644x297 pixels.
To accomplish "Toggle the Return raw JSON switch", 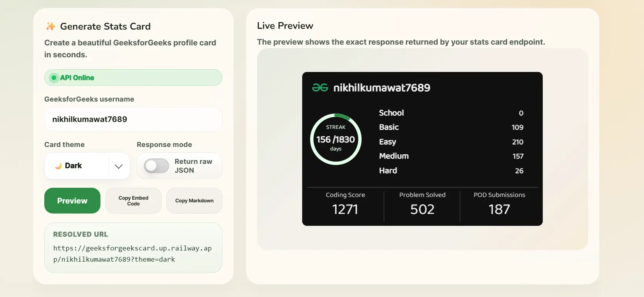I will (x=156, y=166).
